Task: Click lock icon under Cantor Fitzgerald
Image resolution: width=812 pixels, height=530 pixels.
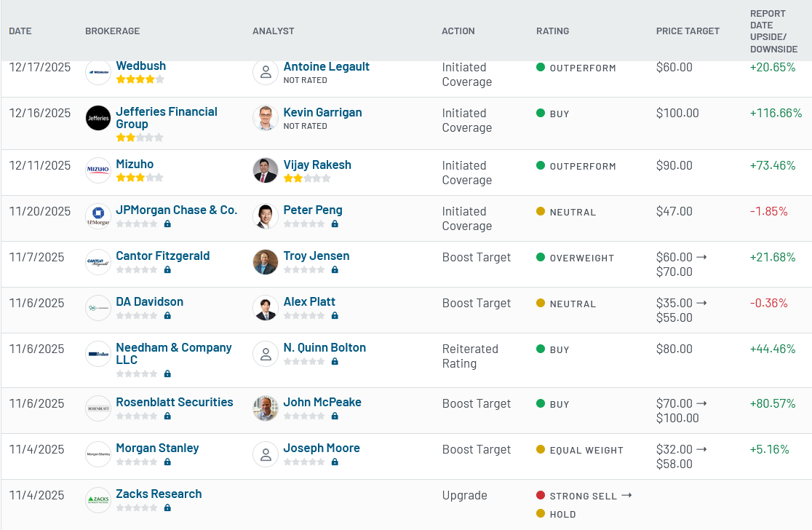Action: point(167,269)
